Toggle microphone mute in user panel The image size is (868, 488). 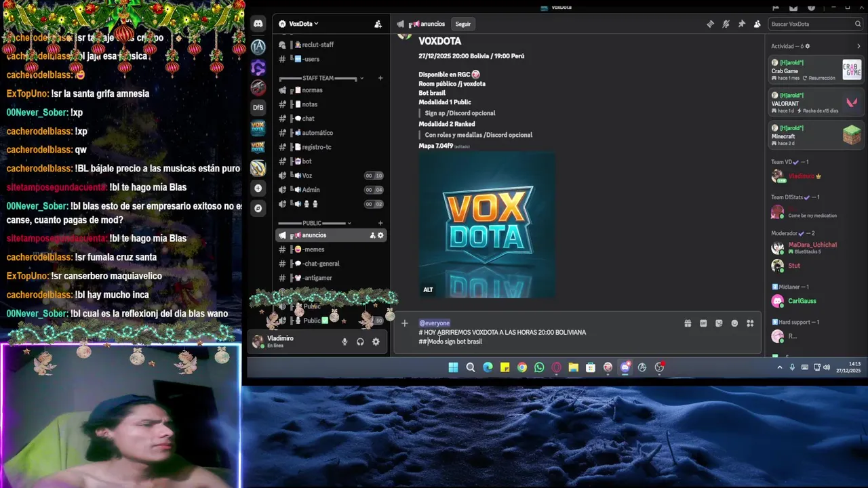[x=344, y=342]
